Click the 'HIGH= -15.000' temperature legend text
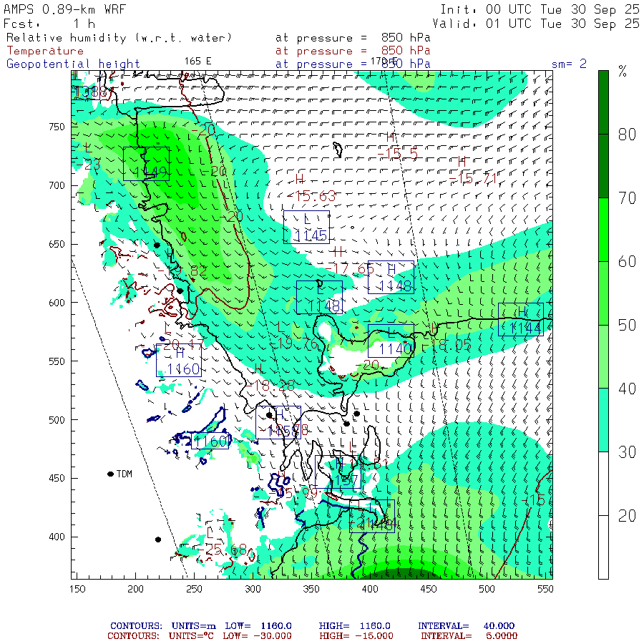 click(x=356, y=636)
